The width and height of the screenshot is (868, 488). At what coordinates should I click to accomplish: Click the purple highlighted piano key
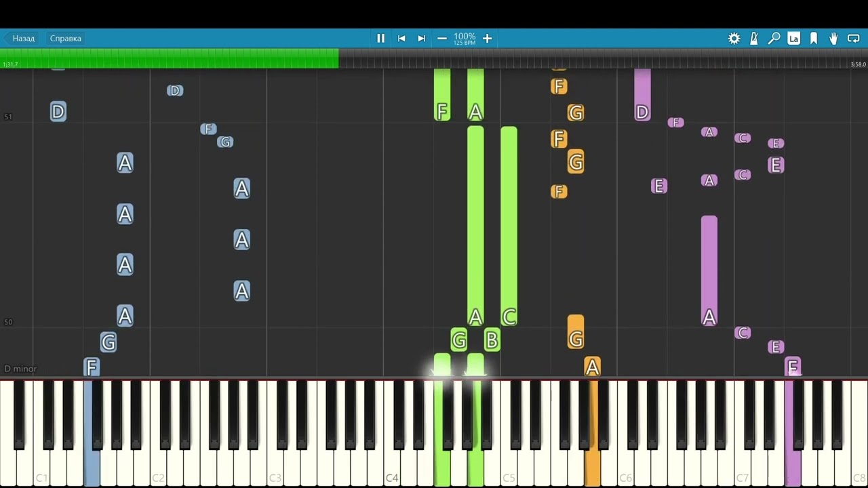pos(792,468)
